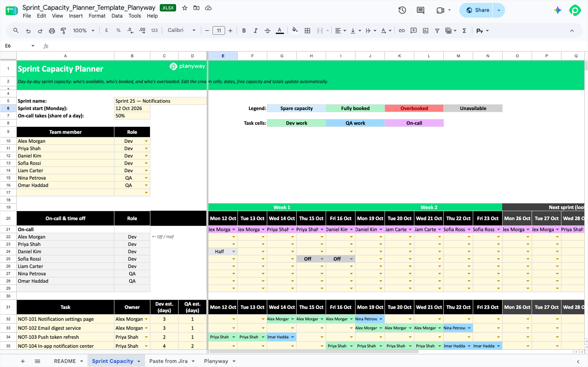This screenshot has width=588, height=367.
Task: Open the Data menu
Action: pos(117,16)
